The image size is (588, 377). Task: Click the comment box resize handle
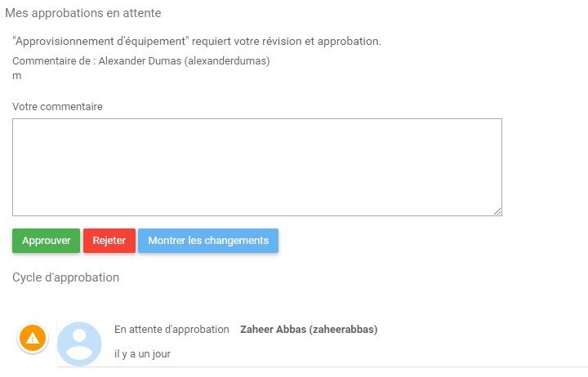497,211
